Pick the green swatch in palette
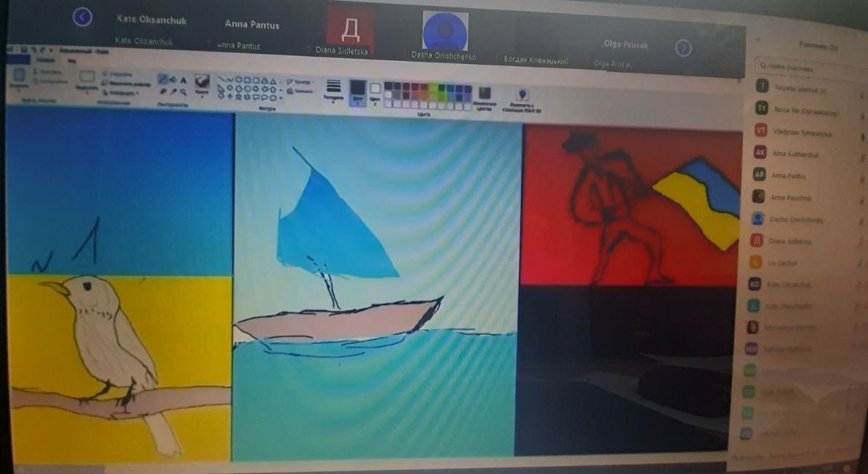Screen dimensions: 868x474 (442, 87)
